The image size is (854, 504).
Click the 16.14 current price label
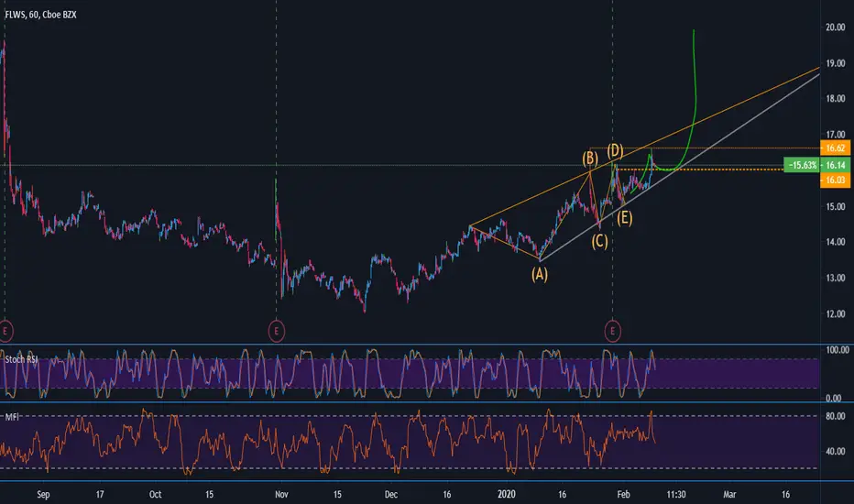coord(835,165)
